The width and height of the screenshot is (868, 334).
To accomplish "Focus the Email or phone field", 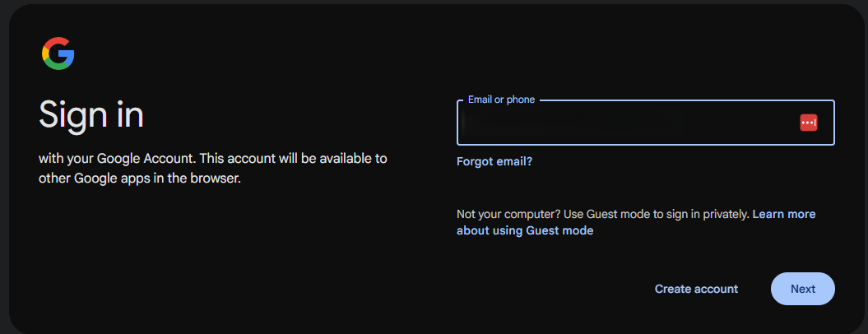I will click(x=646, y=123).
